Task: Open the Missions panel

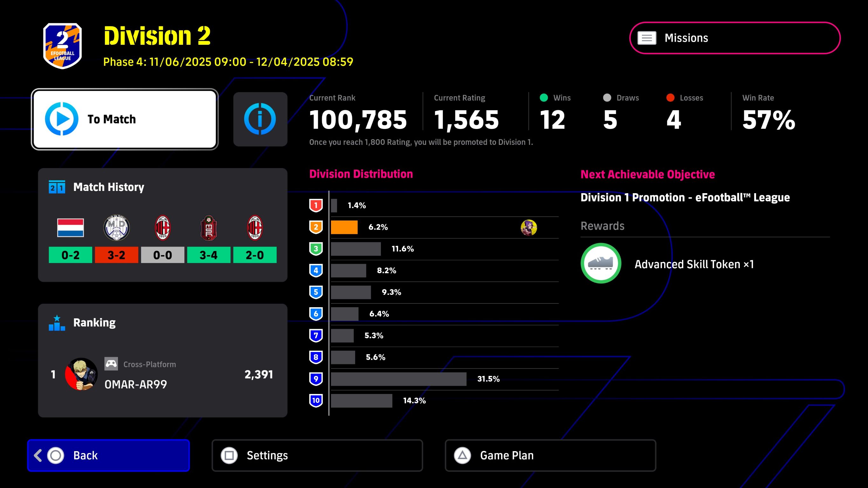Action: click(x=734, y=38)
